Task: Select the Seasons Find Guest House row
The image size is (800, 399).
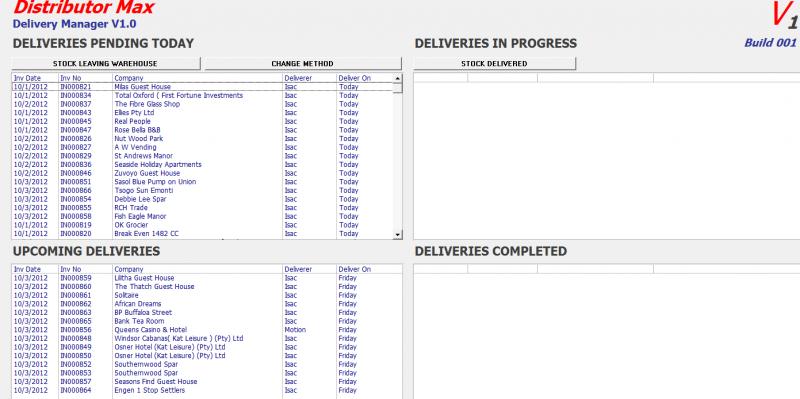Action: click(207, 382)
